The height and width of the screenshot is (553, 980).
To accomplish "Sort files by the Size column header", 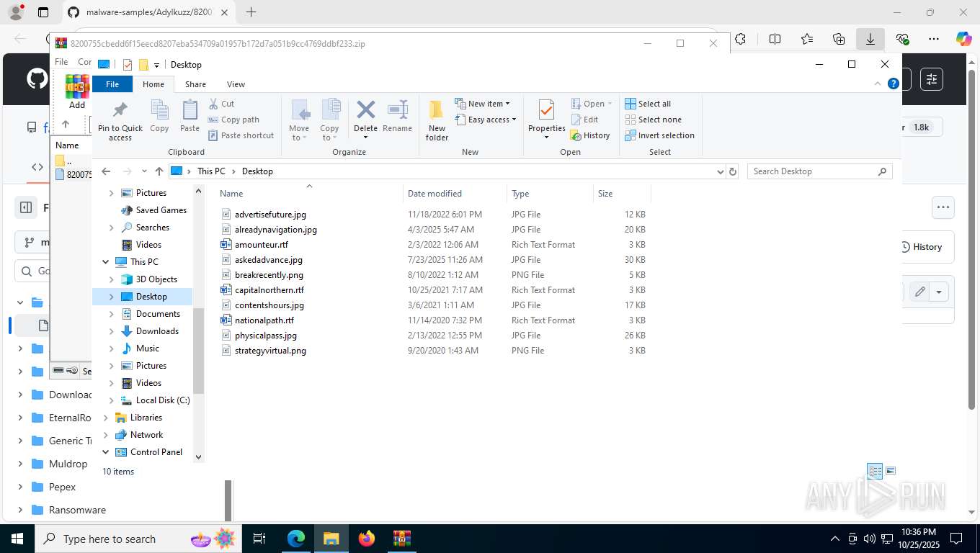I will tap(622, 194).
